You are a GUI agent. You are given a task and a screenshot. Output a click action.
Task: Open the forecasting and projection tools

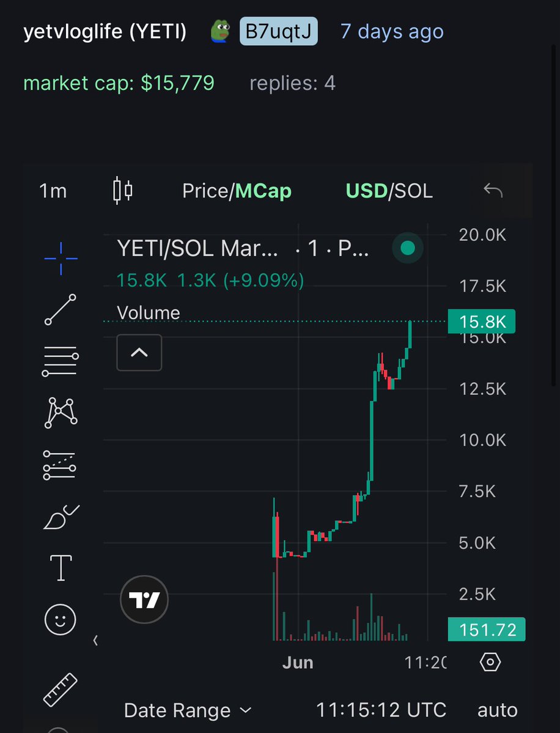pos(59,465)
